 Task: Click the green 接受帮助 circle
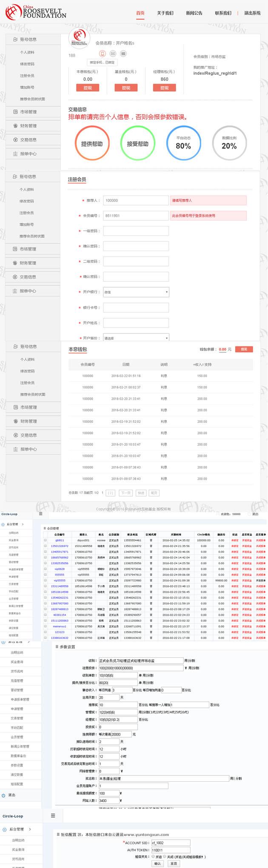(137, 144)
